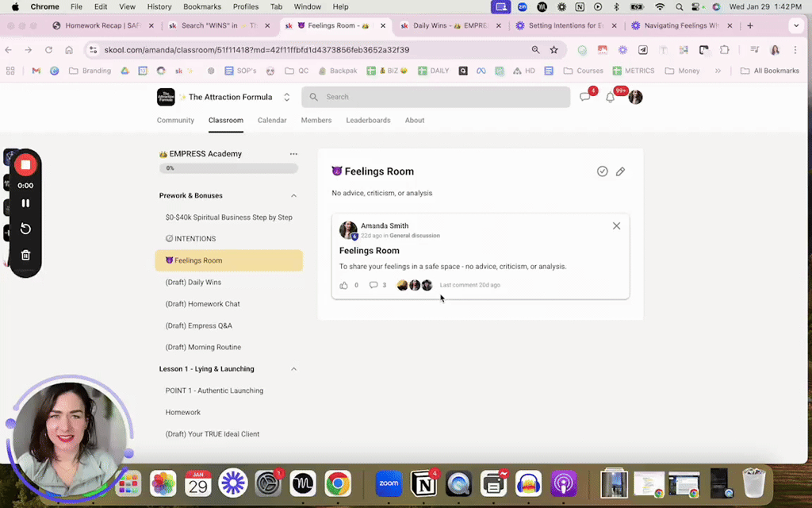
Task: Click the Skool search field
Action: point(435,97)
